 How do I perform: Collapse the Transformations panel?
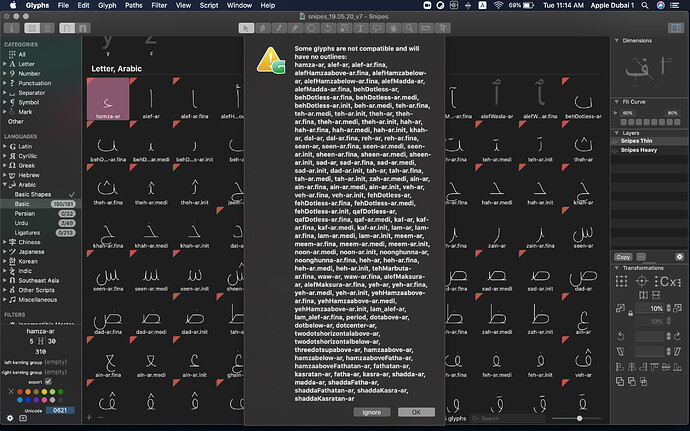click(x=617, y=268)
